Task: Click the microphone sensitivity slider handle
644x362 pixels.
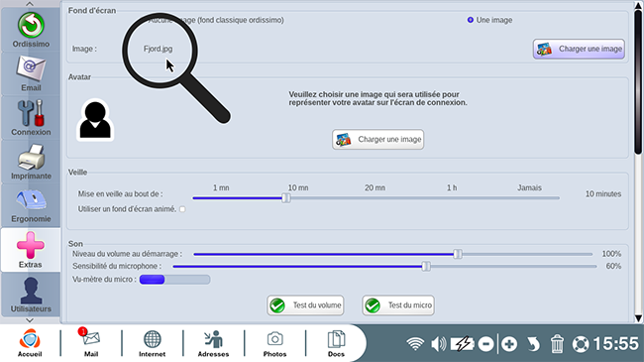Action: point(426,266)
